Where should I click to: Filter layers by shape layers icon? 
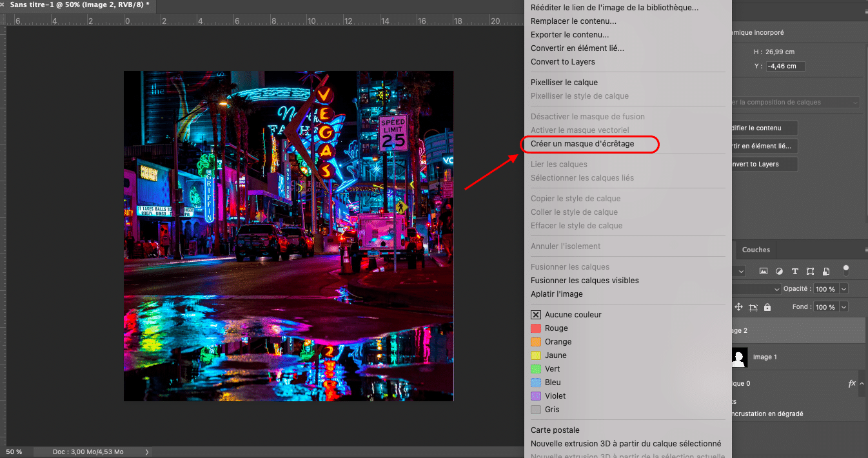[810, 272]
